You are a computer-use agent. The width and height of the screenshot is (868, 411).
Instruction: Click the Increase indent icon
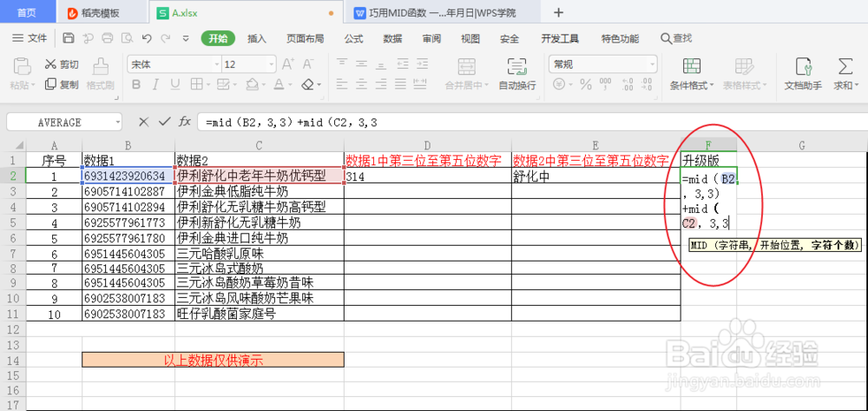pos(423,64)
